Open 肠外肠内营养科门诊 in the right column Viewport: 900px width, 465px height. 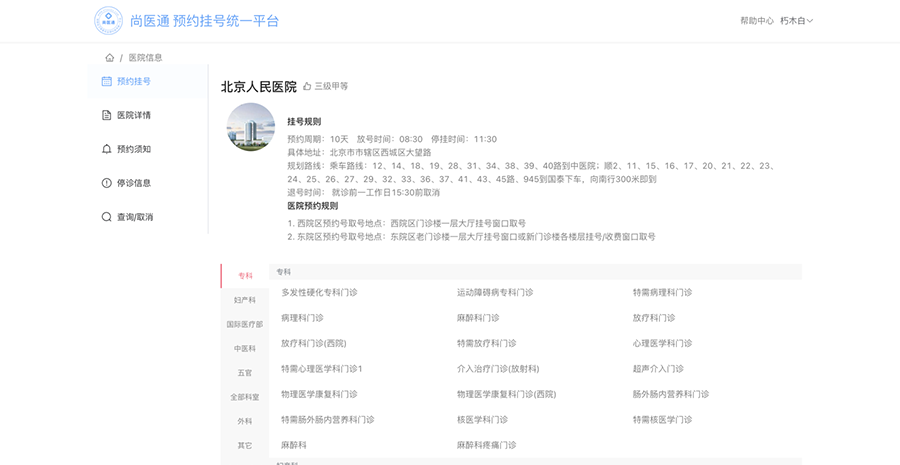pos(671,394)
